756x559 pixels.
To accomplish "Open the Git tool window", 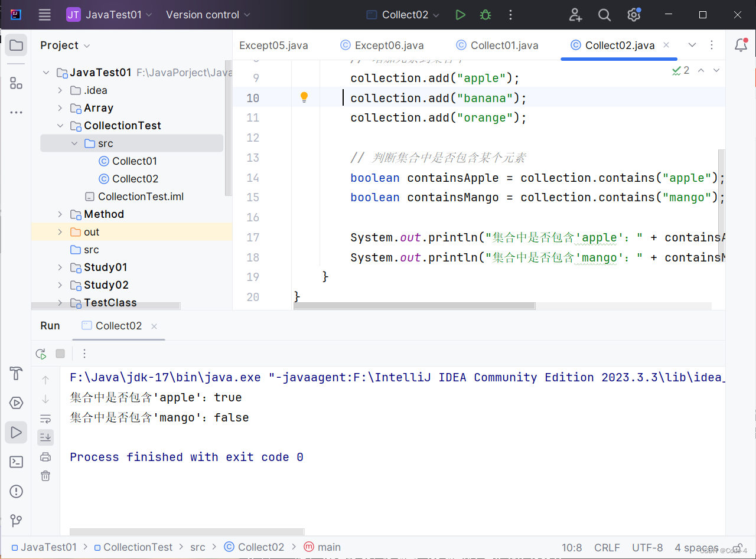I will 17,521.
